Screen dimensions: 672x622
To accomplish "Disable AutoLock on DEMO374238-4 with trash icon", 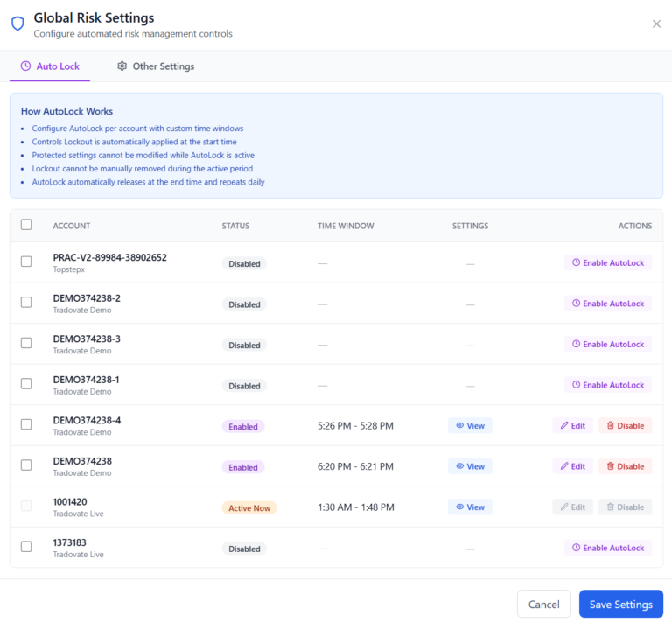I will click(625, 426).
